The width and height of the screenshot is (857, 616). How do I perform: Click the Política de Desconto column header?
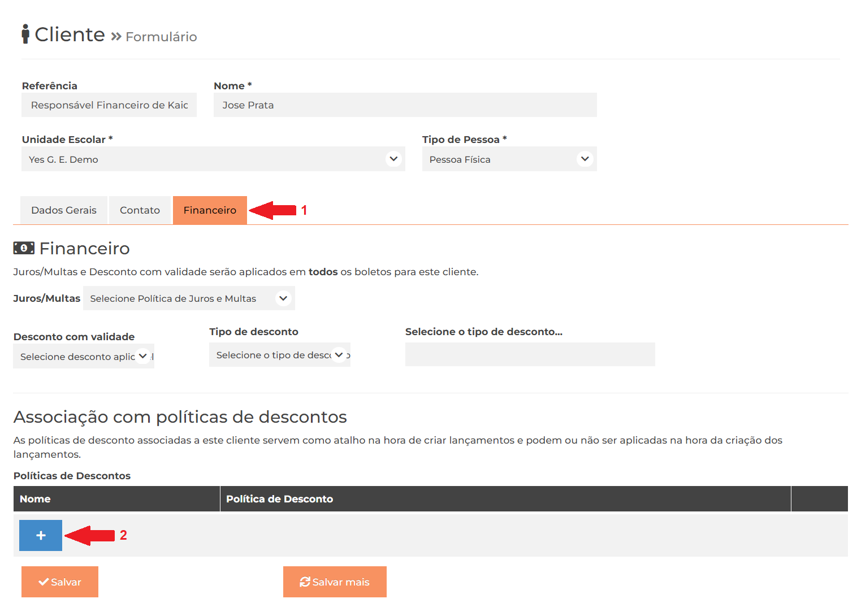[505, 499]
